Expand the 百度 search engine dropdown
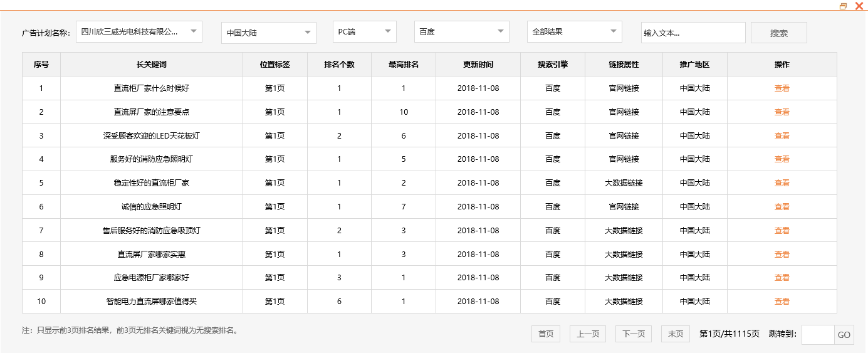Viewport: 868px width, 353px height. (462, 31)
